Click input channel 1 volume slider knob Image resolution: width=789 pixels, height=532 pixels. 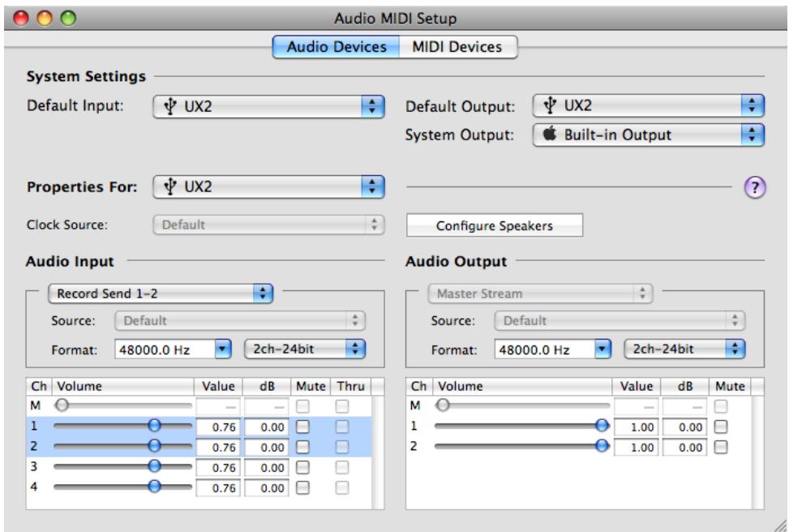pyautogui.click(x=155, y=425)
